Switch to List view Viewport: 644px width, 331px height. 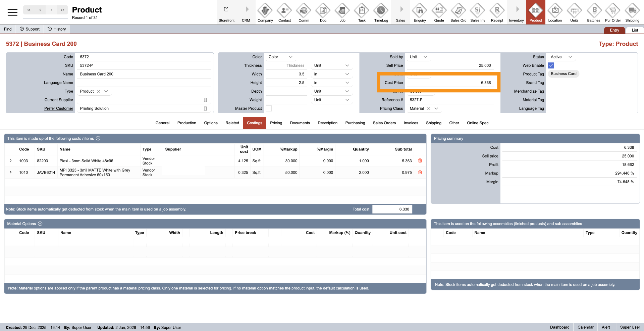(635, 30)
